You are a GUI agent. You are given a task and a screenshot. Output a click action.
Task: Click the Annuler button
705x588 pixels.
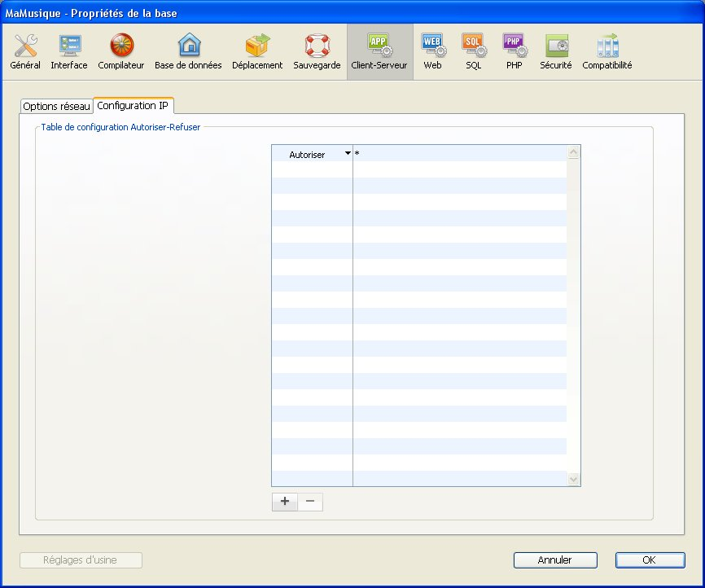(x=555, y=560)
